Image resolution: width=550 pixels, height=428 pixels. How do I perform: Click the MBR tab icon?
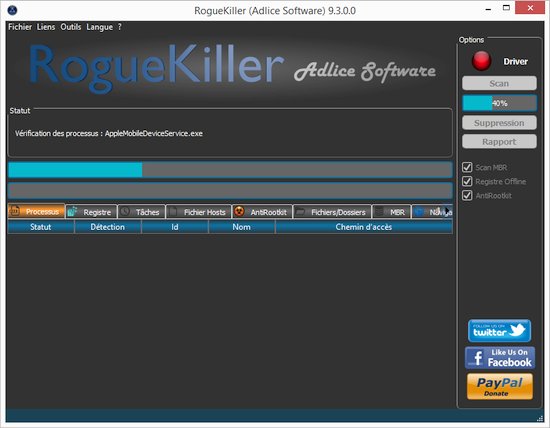coord(379,212)
